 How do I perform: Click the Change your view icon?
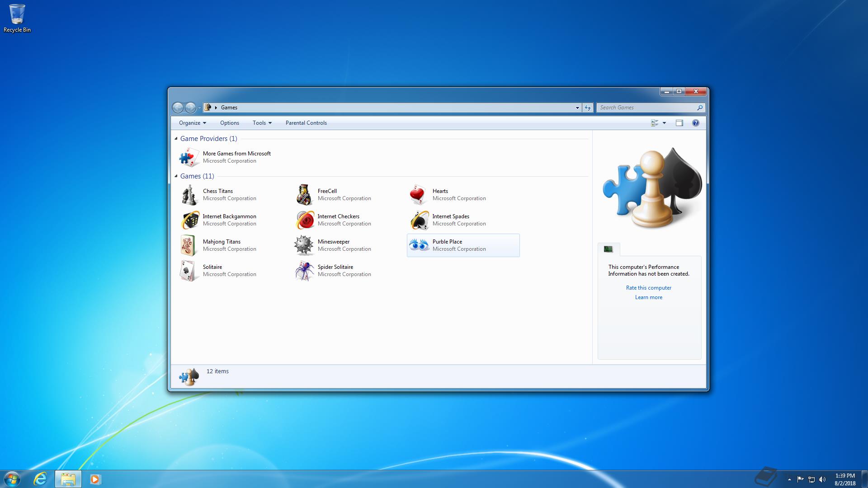click(655, 123)
